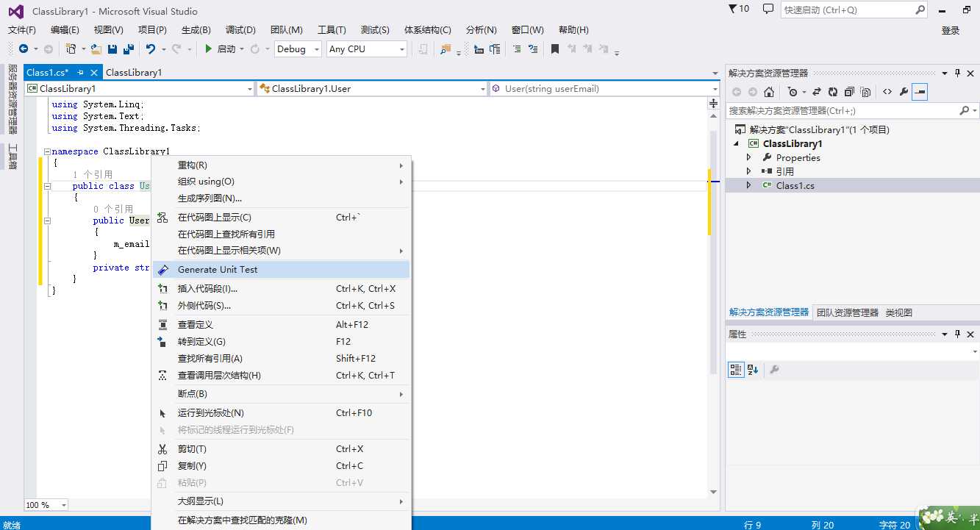980x530 pixels.
Task: Open the 服务器资源管理器 side tab
Action: click(12, 101)
